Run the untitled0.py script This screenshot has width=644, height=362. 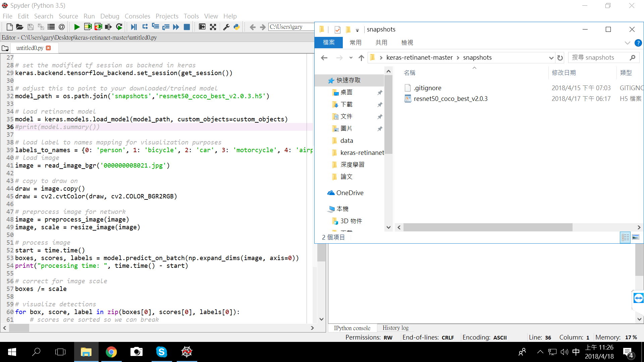pyautogui.click(x=76, y=27)
